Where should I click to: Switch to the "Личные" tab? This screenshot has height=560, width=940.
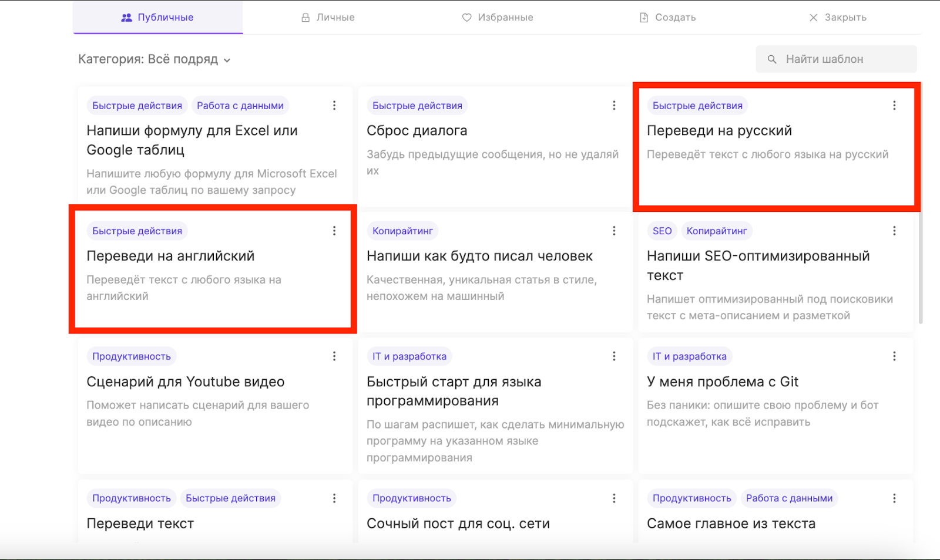pyautogui.click(x=328, y=18)
